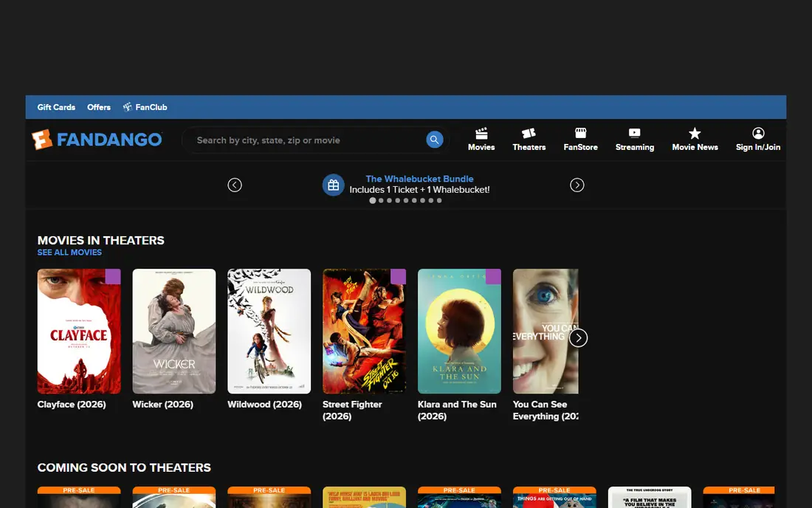Click the Fandango logo
Viewport: 812px width, 508px height.
point(97,140)
